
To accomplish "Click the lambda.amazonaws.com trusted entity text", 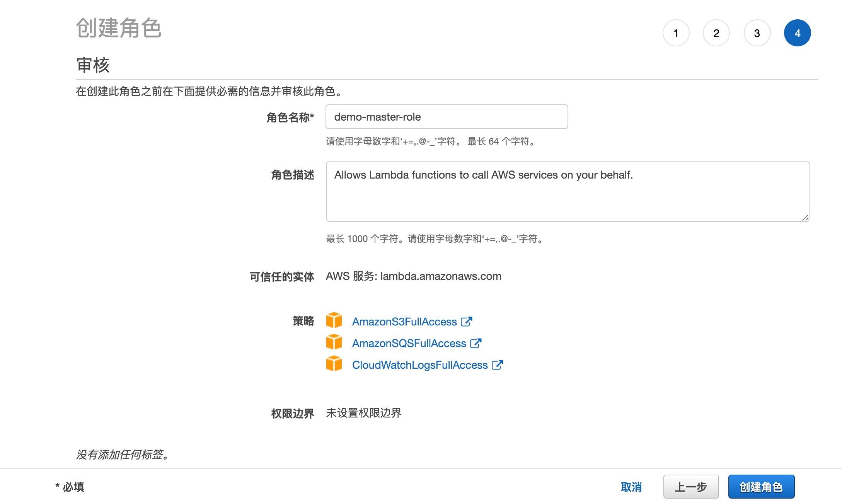I will (441, 276).
